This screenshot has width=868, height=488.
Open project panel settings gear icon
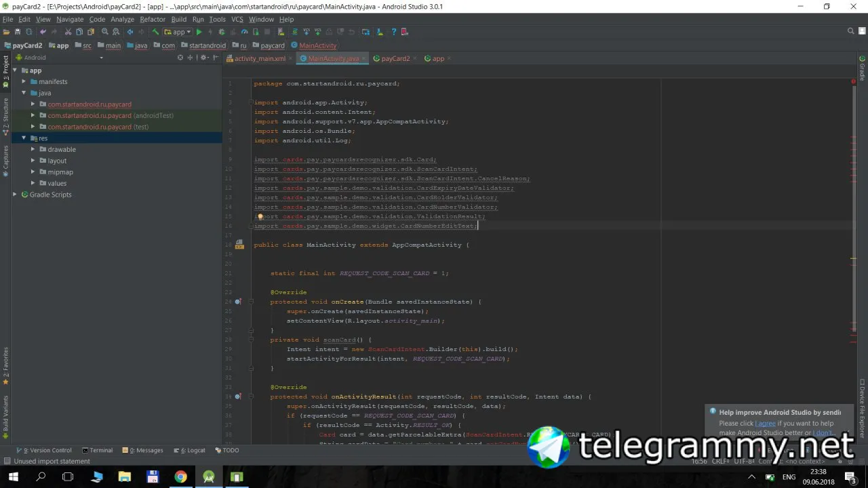pos(203,58)
